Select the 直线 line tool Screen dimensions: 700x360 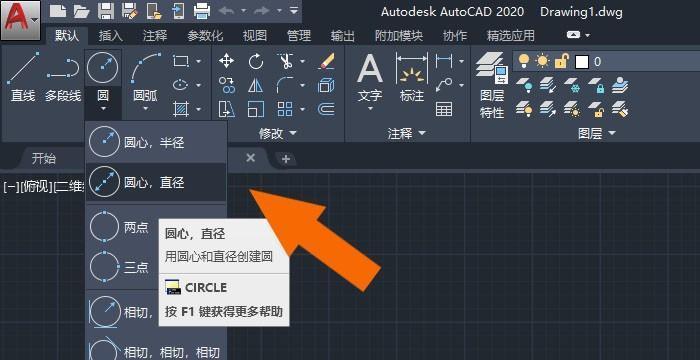coord(23,76)
